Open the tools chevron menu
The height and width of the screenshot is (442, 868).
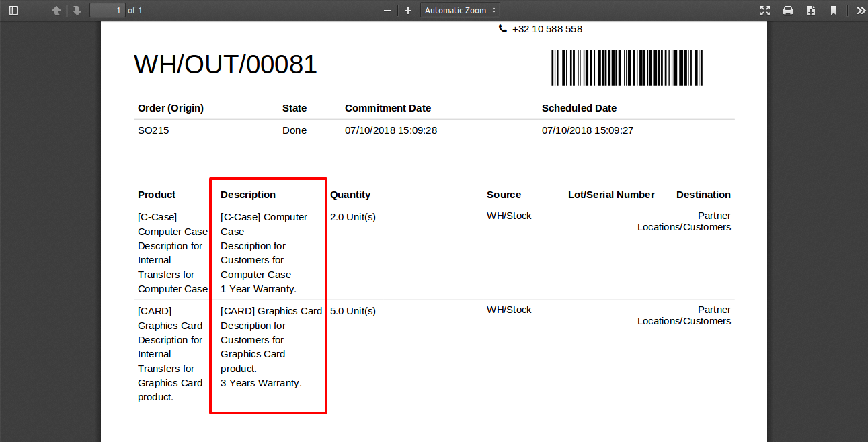(861, 11)
